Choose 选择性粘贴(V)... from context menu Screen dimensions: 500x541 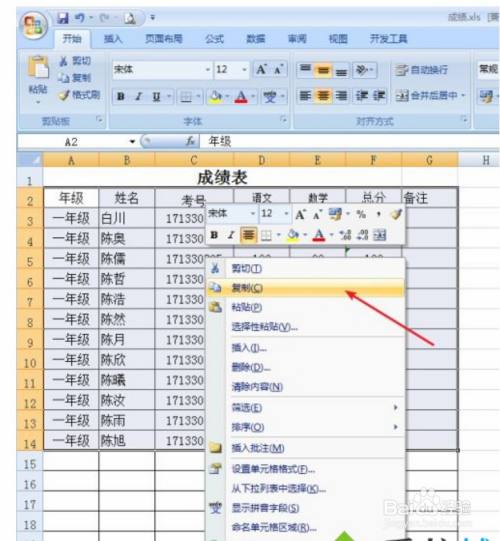click(305, 326)
